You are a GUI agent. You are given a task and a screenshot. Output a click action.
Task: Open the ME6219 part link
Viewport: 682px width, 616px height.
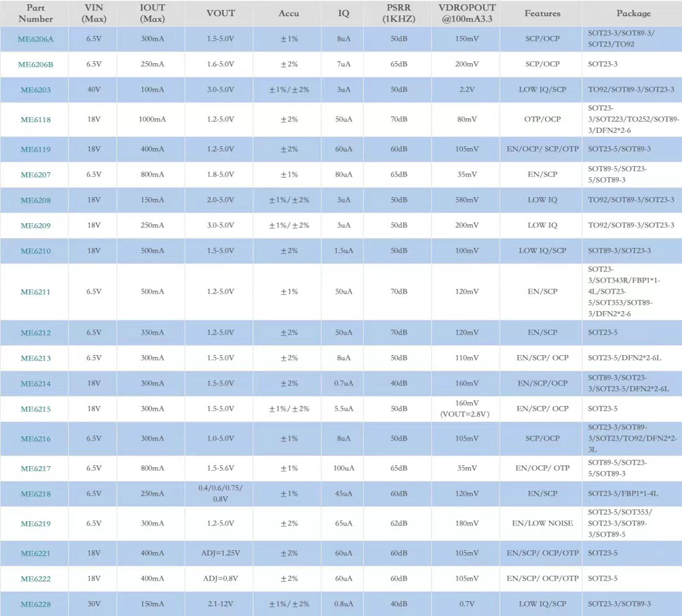35,524
